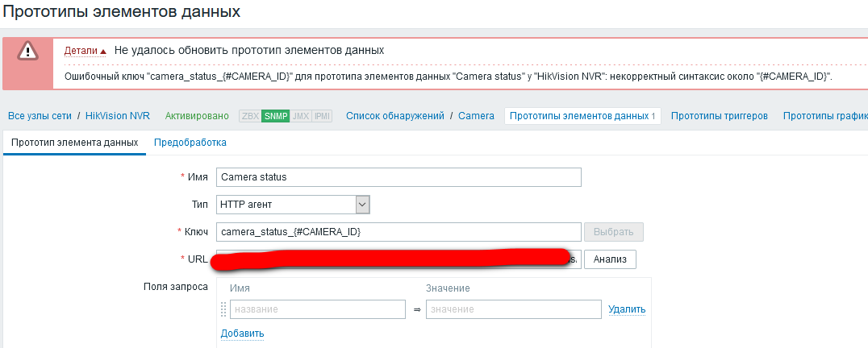Switch to the Предобработка tab
This screenshot has height=348, width=868.
[190, 143]
